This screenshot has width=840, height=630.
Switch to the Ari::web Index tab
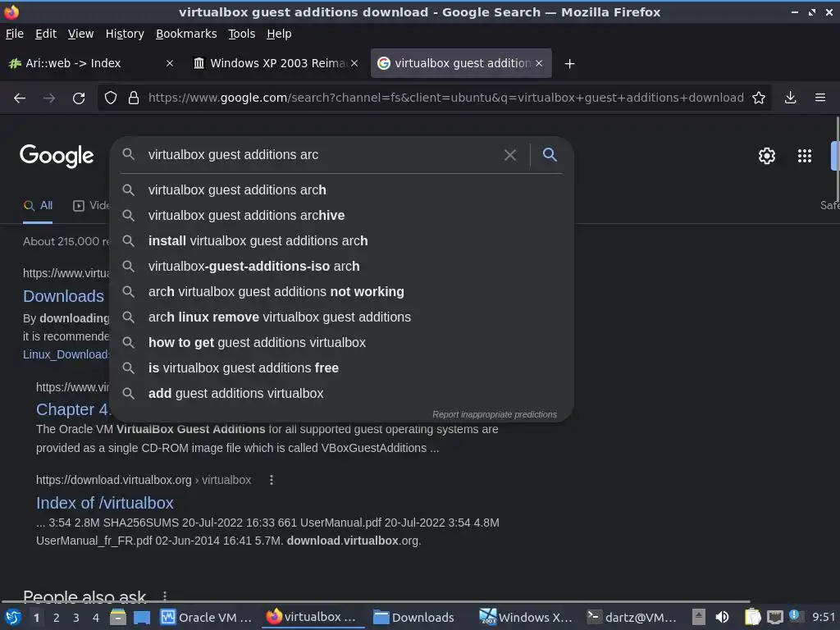[x=91, y=63]
